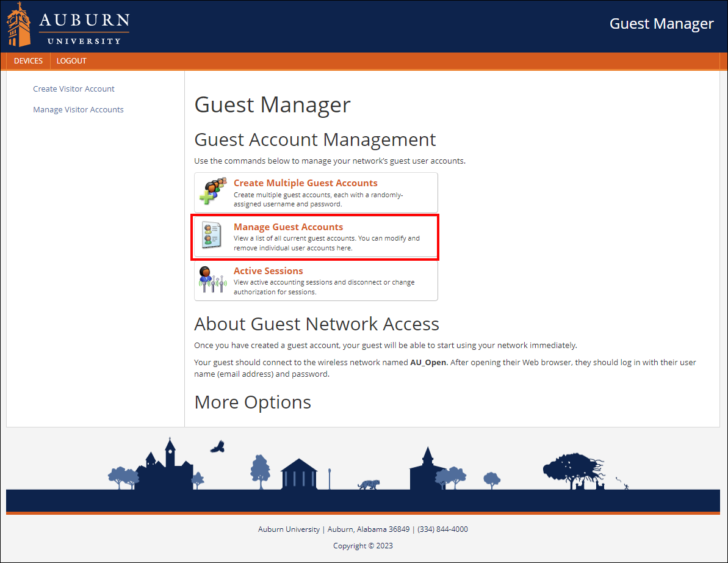Click the 'Once you have created a guest account' sentence
This screenshot has width=728, height=563.
pyautogui.click(x=385, y=346)
